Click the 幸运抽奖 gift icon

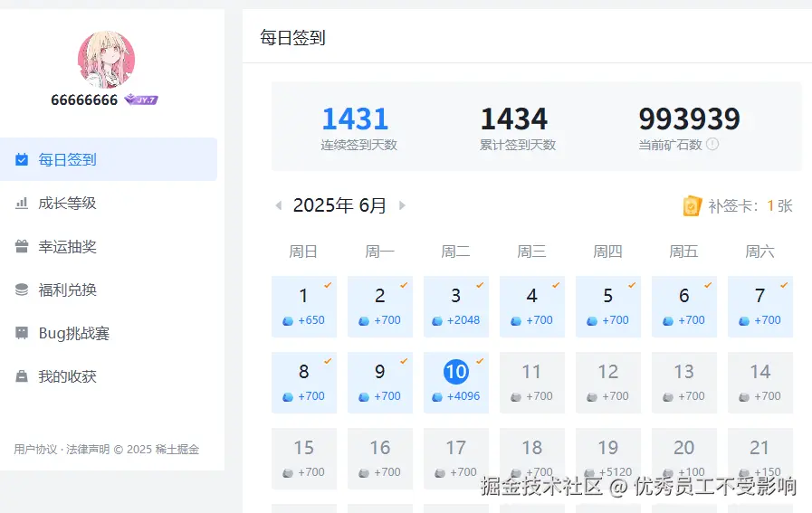point(22,247)
